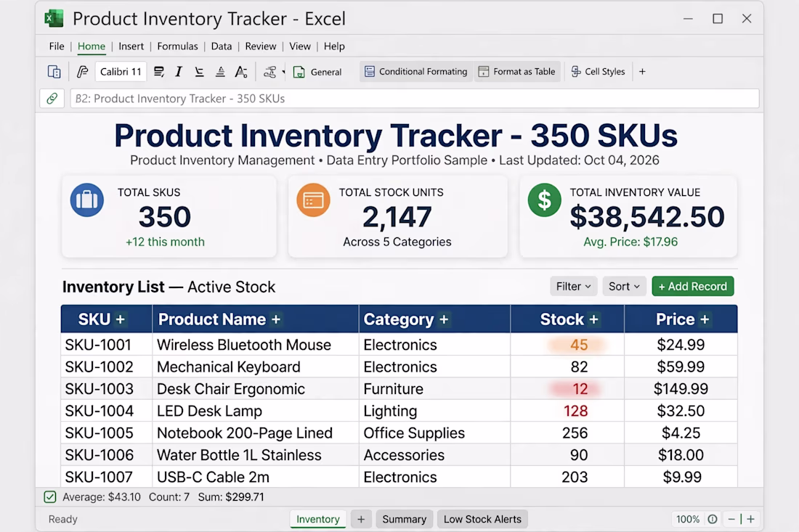799x532 pixels.
Task: Click the blue briefcase Total SKUs icon
Action: (87, 200)
